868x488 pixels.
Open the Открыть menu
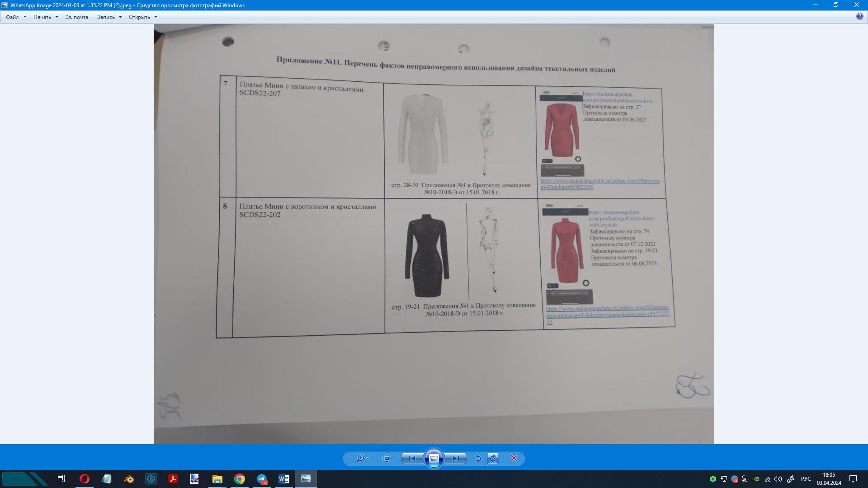pyautogui.click(x=142, y=17)
